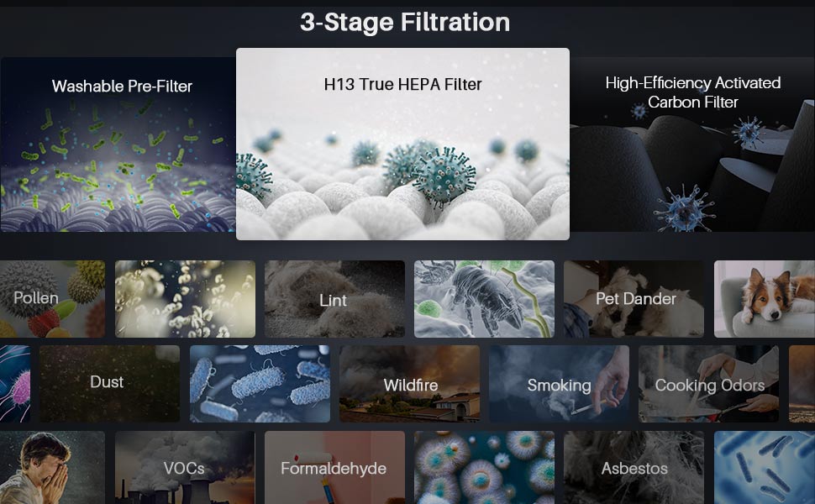Open the sneezing man tile
Screen dimensions: 815x504
[x=52, y=468]
